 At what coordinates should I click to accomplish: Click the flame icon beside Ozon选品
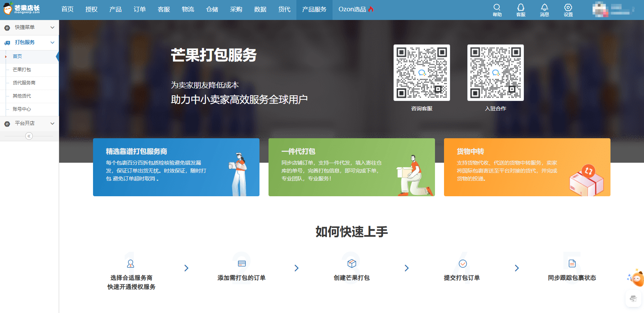click(x=371, y=9)
